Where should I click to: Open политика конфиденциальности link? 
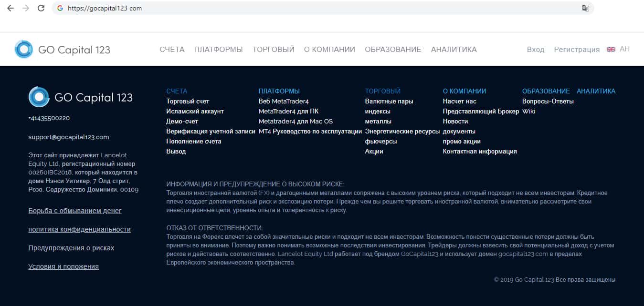(79, 229)
